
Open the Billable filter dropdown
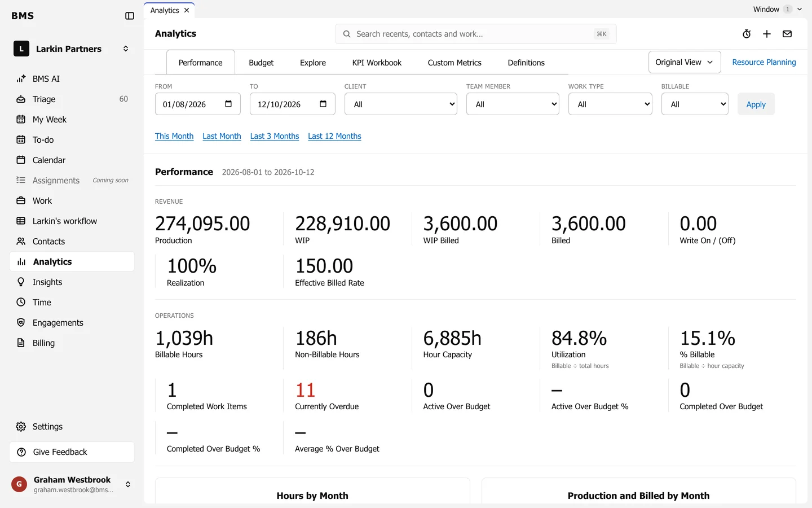[x=695, y=104]
